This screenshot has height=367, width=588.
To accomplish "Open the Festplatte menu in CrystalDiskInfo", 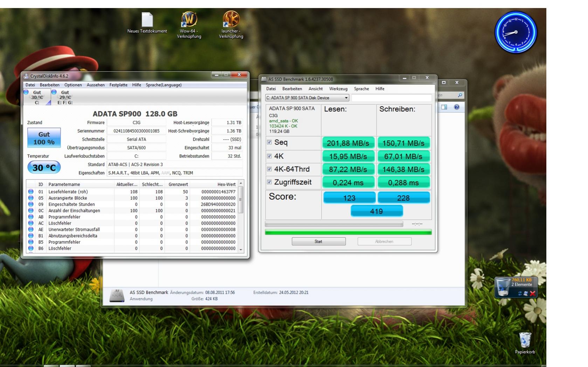I will coord(118,85).
